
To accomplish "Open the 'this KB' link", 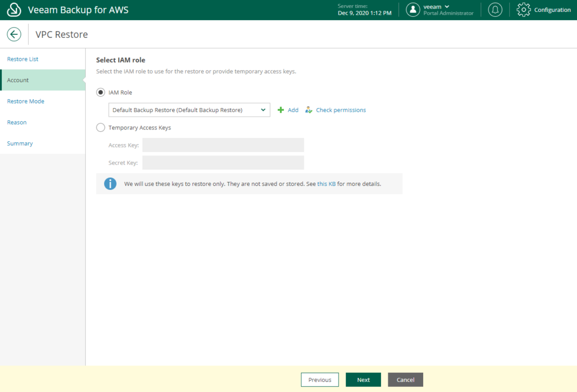I will tap(326, 184).
